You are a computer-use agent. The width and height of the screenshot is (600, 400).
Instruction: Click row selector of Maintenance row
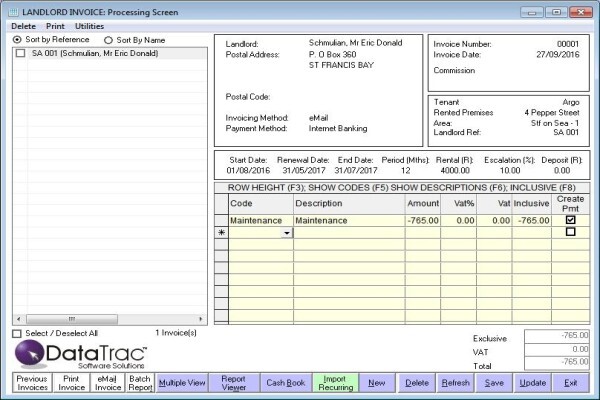(222, 220)
